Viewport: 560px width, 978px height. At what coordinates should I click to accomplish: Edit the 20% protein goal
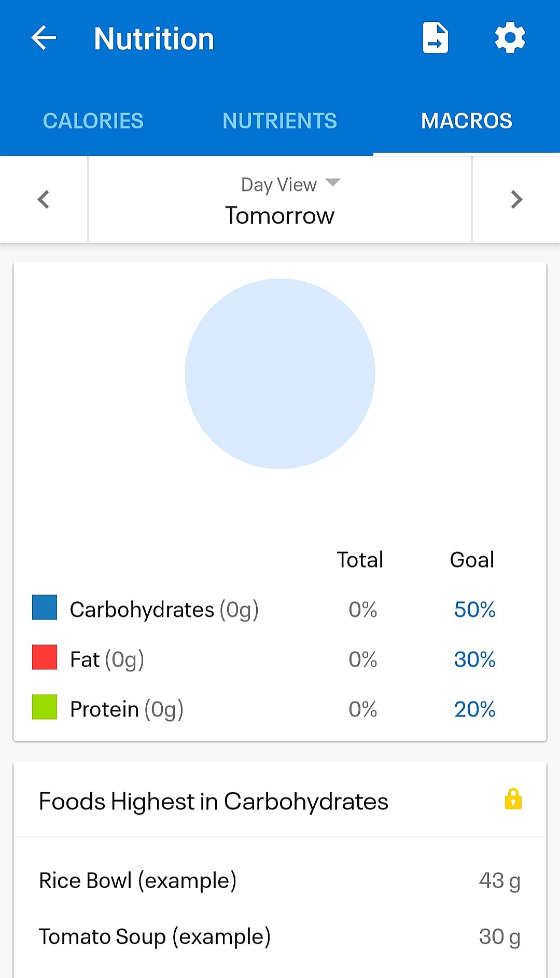[x=474, y=709]
